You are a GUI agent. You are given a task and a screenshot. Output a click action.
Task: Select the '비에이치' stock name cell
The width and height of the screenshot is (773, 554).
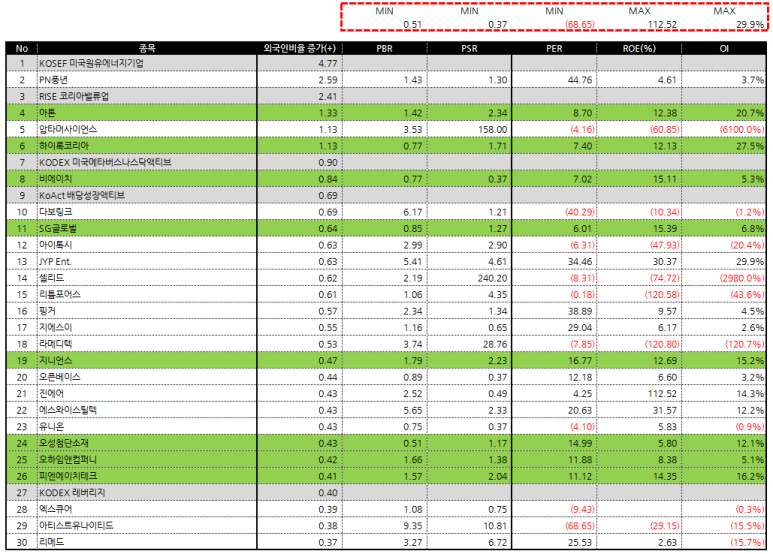[x=147, y=179]
